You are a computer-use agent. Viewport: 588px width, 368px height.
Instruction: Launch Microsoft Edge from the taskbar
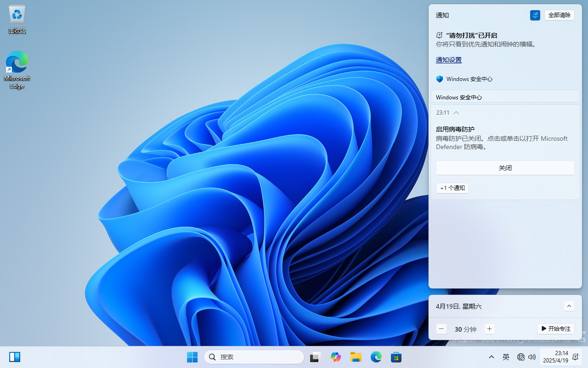pyautogui.click(x=376, y=357)
